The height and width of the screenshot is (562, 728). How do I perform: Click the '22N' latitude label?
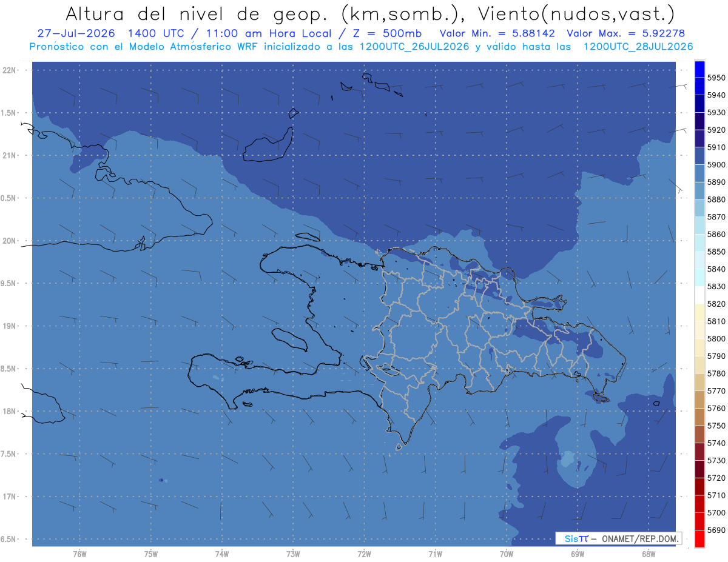pyautogui.click(x=9, y=70)
